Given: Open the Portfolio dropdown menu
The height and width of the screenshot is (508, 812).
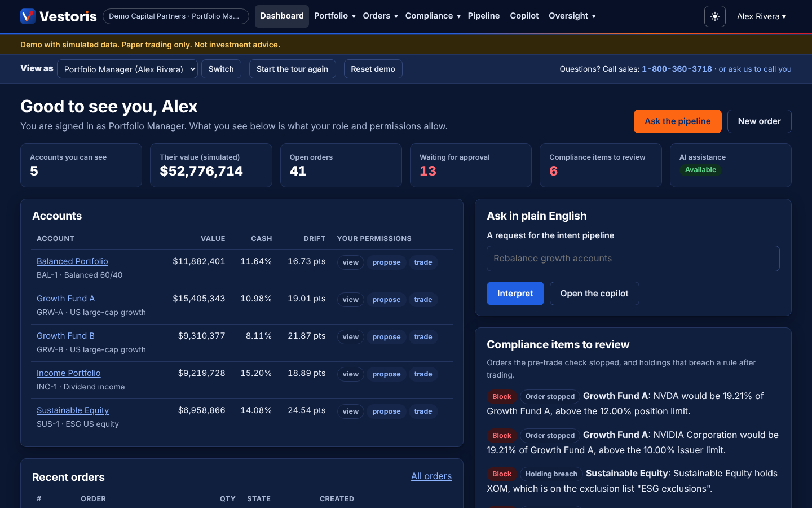Looking at the screenshot, I should click(x=335, y=16).
